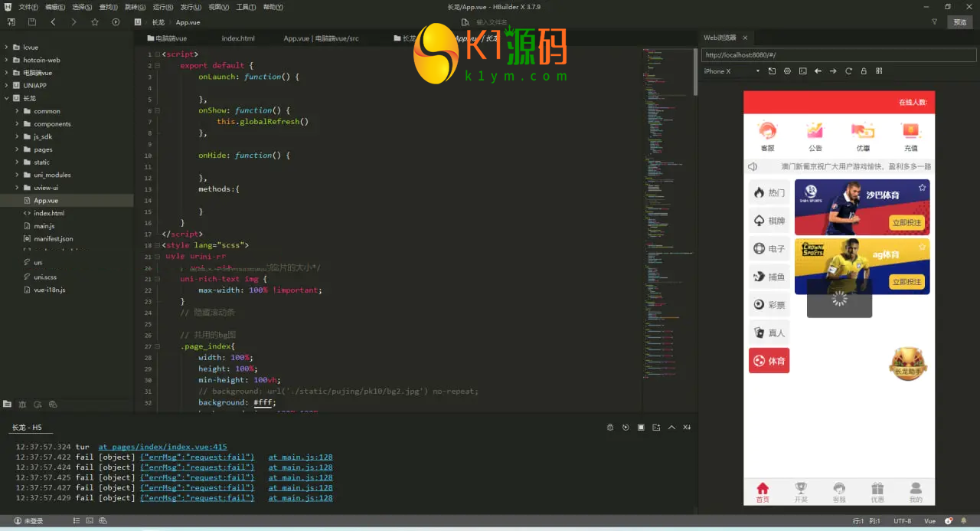This screenshot has height=531, width=980.
Task: Open the QR code icon in the browser toolbar
Action: pyautogui.click(x=879, y=71)
